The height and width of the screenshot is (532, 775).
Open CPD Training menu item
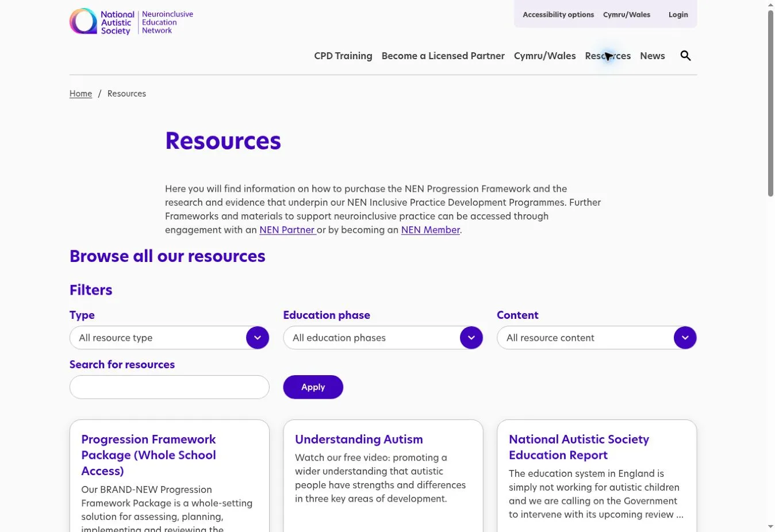point(343,56)
